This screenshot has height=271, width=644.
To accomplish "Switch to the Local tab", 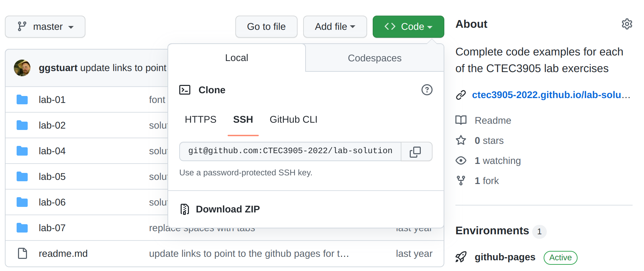I will [237, 58].
